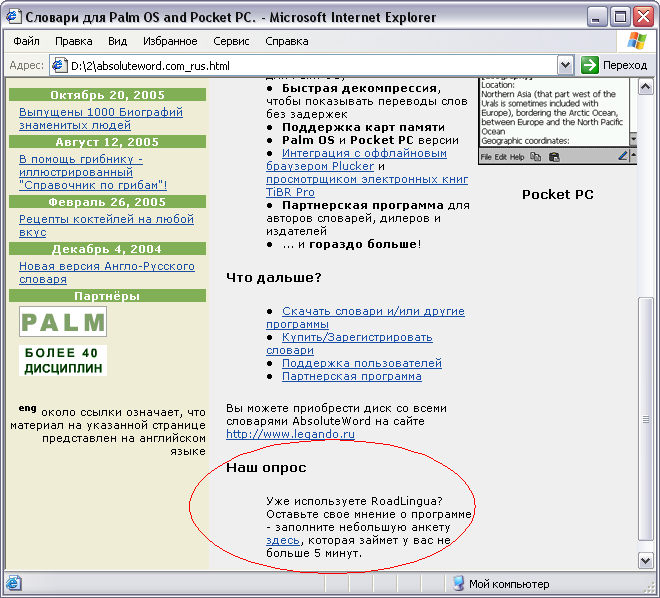
Task: Click the Internet Explorer title bar icon
Action: [13, 16]
